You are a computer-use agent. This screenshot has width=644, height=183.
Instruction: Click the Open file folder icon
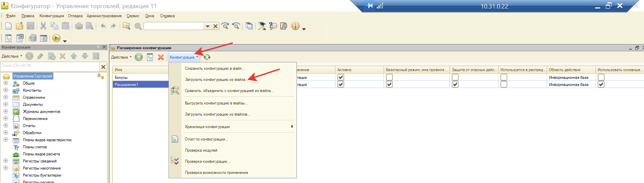[x=20, y=26]
